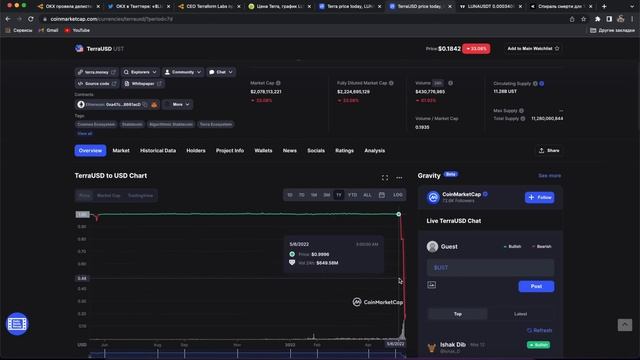Image resolution: width=640 pixels, height=360 pixels.
Task: Click the watchlist star icon
Action: (x=557, y=49)
